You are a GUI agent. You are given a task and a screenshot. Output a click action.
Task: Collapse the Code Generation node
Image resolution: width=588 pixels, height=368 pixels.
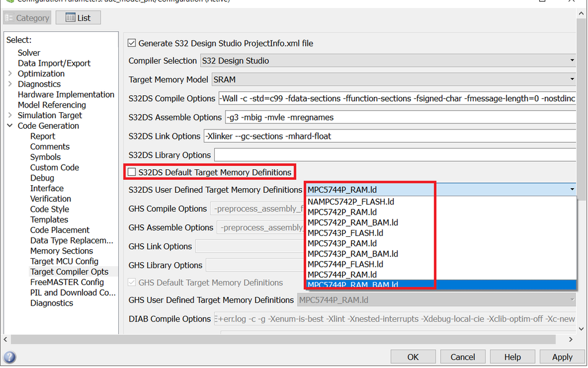point(10,126)
